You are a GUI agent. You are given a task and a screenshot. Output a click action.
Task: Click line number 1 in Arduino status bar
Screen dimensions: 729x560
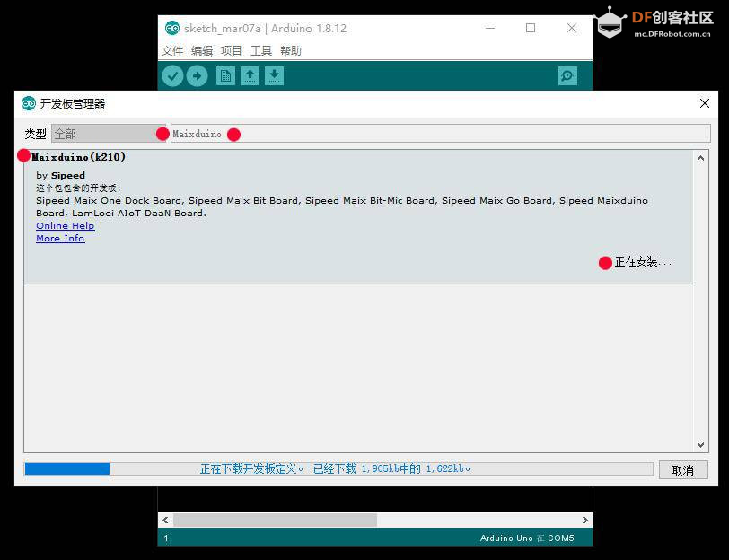[x=166, y=538]
